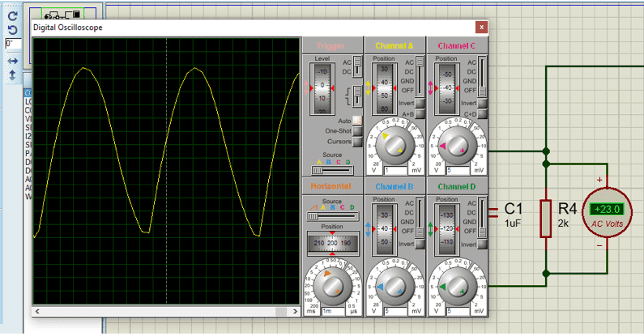Enable the A+B toggle on Channel A
Image resolution: width=644 pixels, height=336 pixels.
point(420,114)
